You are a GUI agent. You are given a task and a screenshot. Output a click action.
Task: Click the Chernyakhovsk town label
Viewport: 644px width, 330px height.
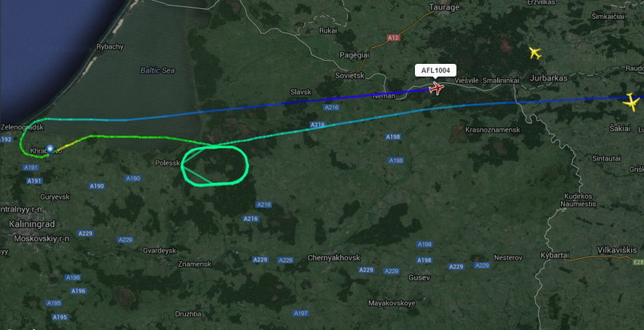click(x=334, y=257)
